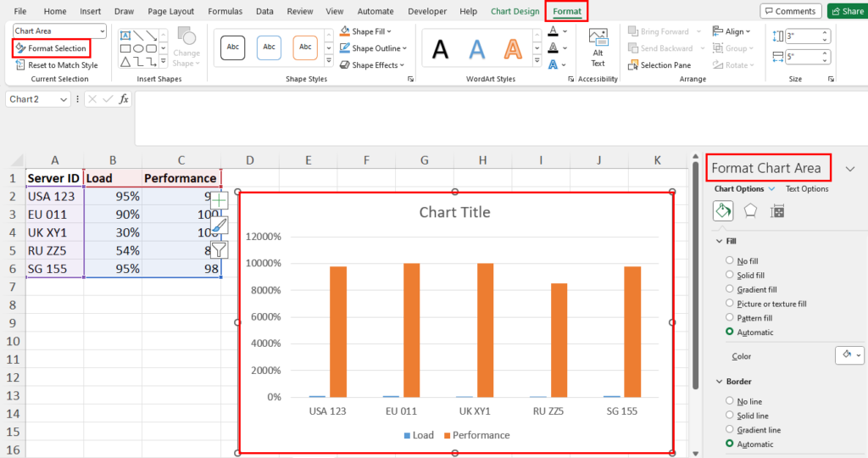Expand the Insert Shapes gallery
Screen dimensions: 868x458
tap(164, 61)
